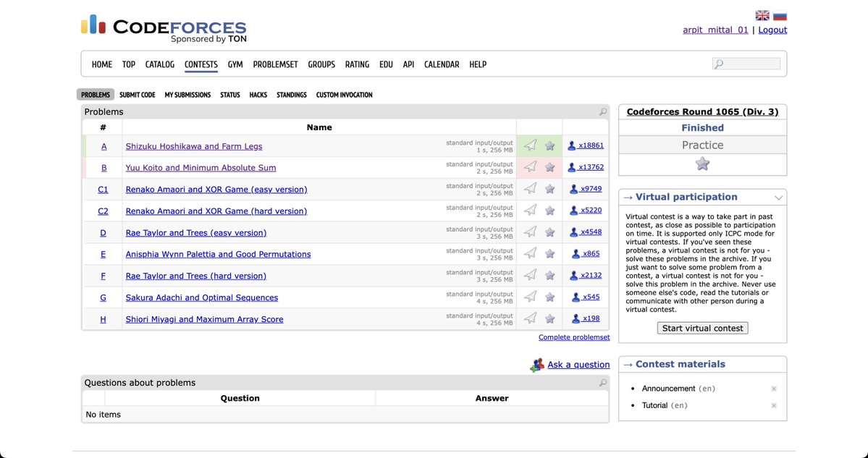Go to CATALOG in main menu
Viewport: 868px width, 458px height.
[x=160, y=64]
